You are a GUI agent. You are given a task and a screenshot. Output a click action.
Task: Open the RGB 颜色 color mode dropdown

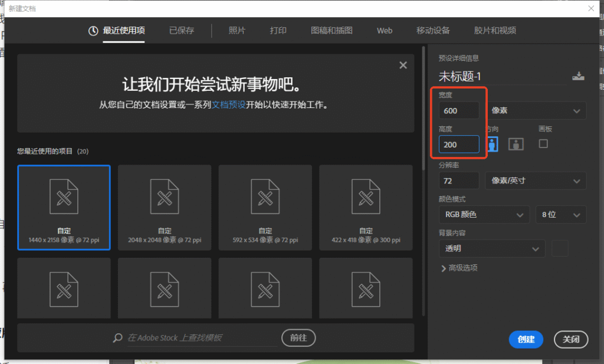(485, 215)
